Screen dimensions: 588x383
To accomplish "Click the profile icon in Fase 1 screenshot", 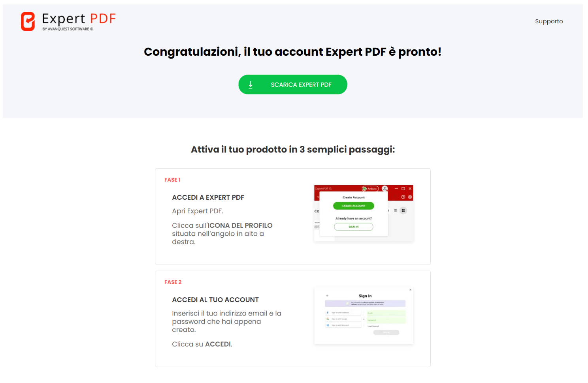I will coord(385,189).
